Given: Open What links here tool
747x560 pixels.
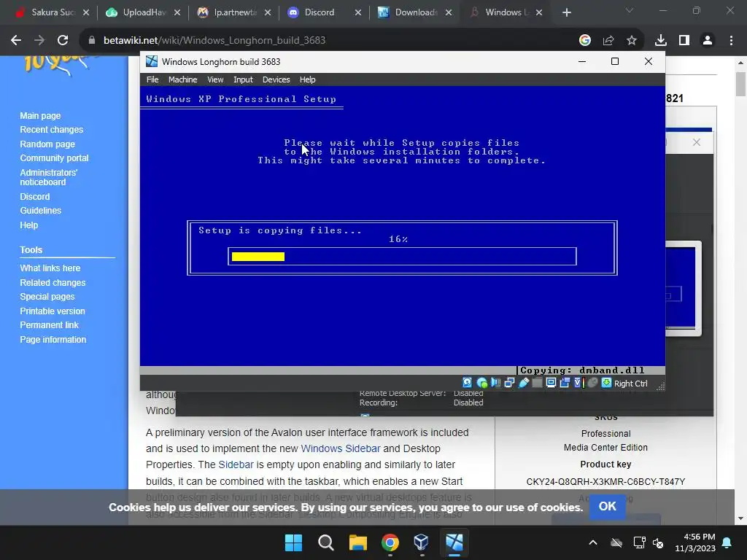Looking at the screenshot, I should (x=50, y=268).
